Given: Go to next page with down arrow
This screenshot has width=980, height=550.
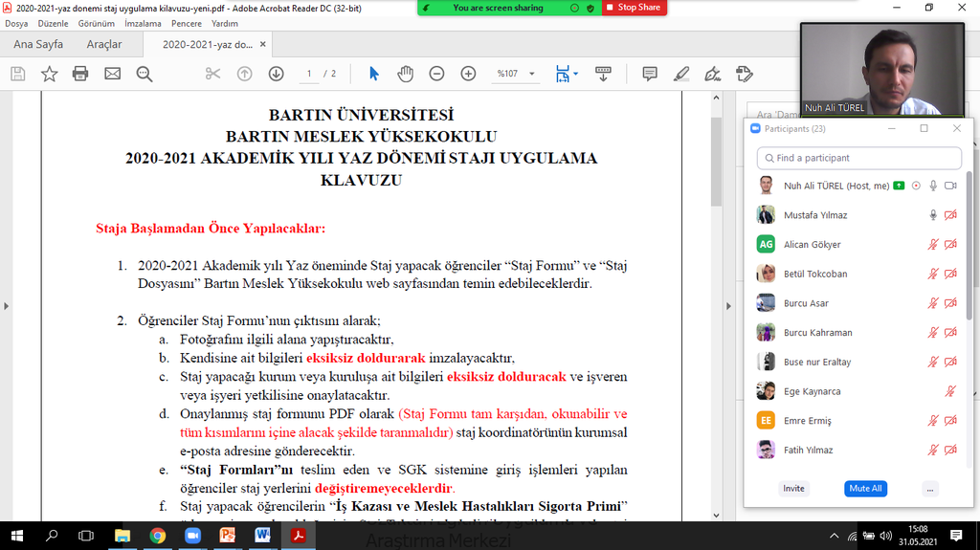Looking at the screenshot, I should click(x=276, y=74).
